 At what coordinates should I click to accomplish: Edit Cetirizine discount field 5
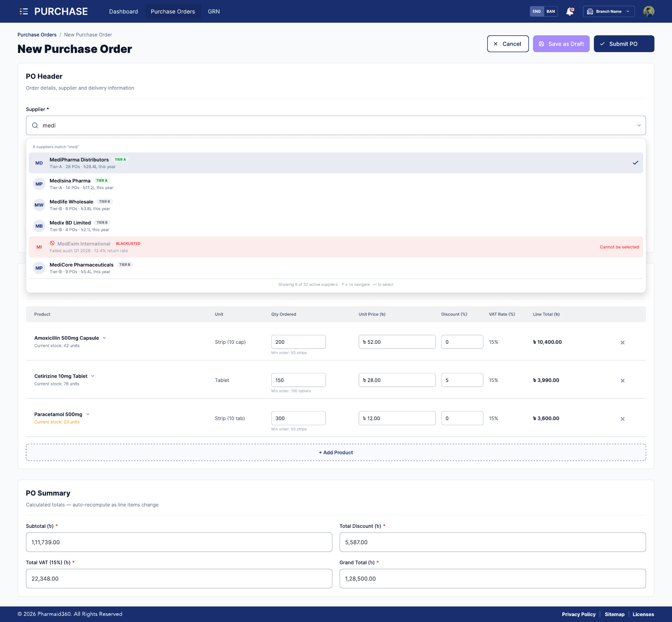point(462,380)
